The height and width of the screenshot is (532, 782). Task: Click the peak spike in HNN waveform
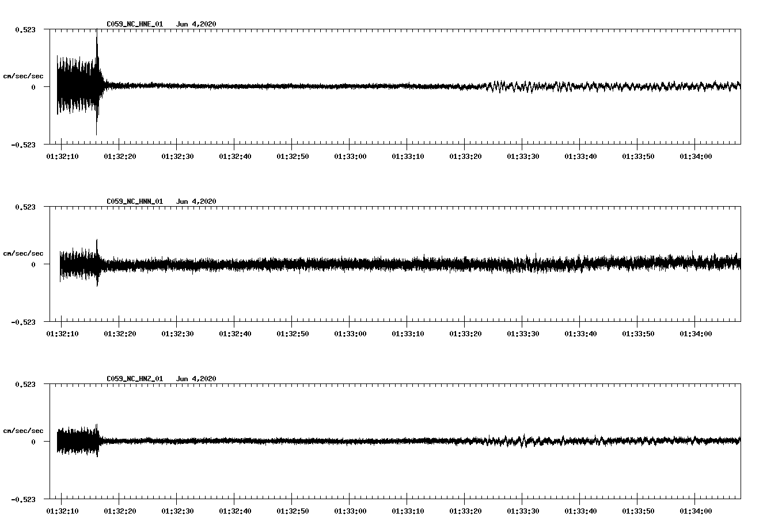pos(97,263)
